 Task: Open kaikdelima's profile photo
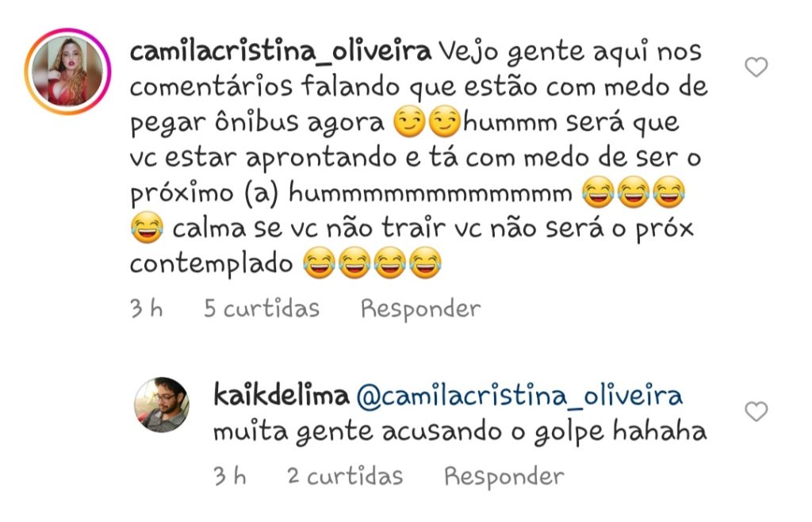[162, 405]
